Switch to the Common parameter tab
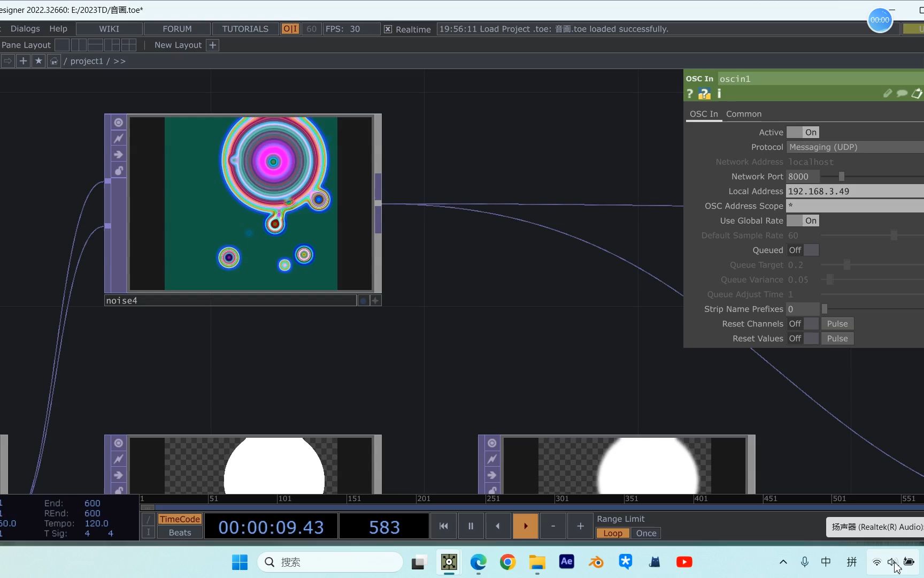Image resolution: width=924 pixels, height=578 pixels. pyautogui.click(x=744, y=113)
